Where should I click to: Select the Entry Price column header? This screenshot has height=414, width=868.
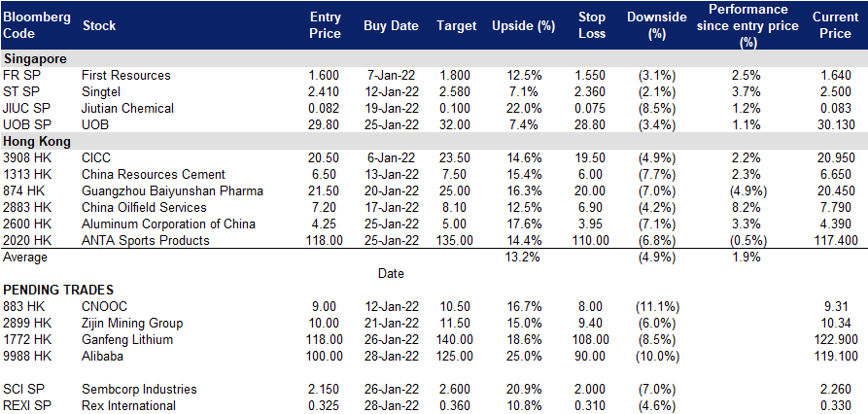pyautogui.click(x=325, y=25)
